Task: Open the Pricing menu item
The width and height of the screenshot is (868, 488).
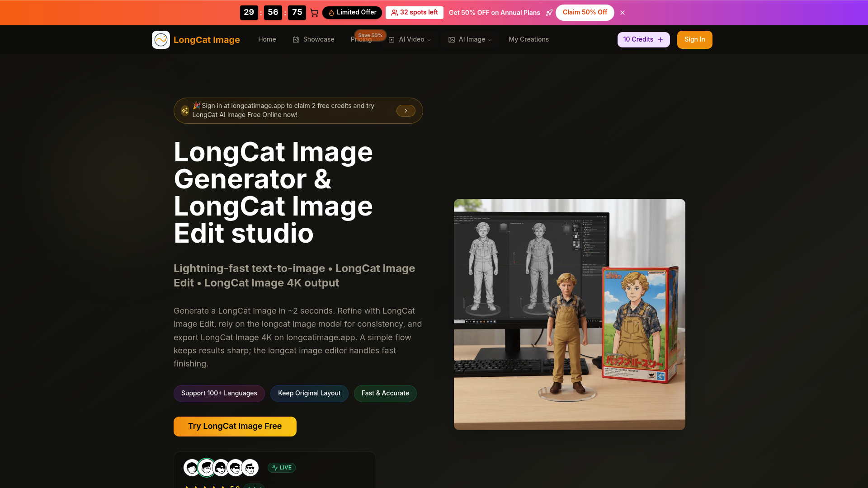Action: click(x=361, y=40)
